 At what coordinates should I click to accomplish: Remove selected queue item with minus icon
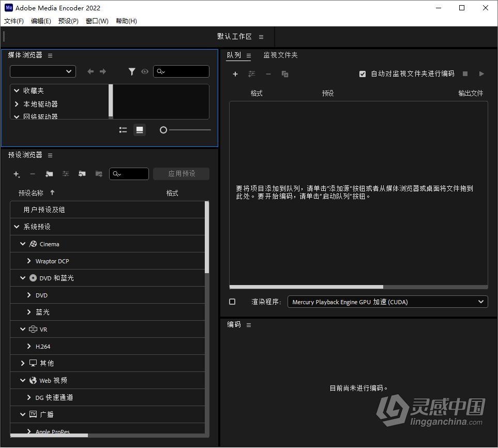click(x=268, y=74)
